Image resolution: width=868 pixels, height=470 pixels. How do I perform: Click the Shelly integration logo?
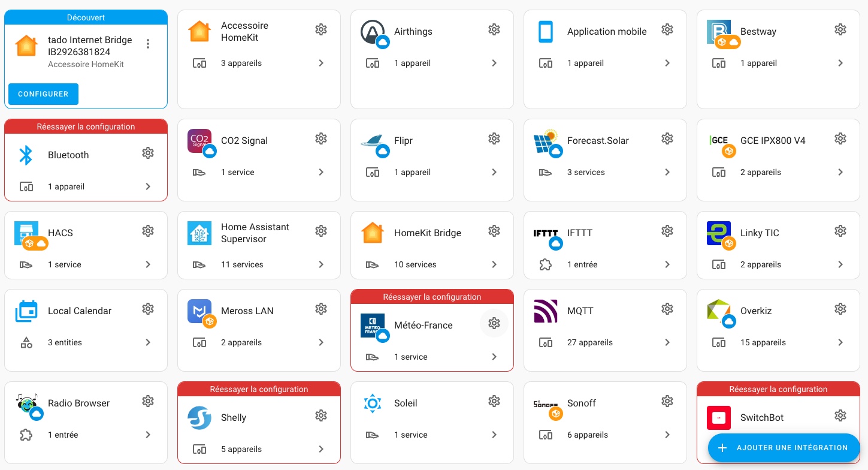199,418
